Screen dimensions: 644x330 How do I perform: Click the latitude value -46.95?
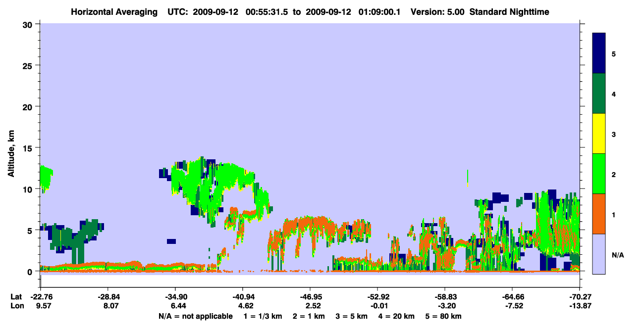[x=310, y=297]
